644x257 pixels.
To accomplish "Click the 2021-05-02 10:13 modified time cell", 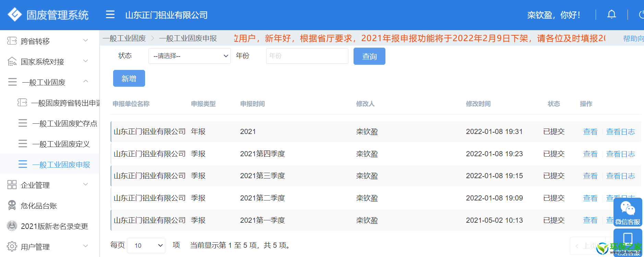I will tap(494, 220).
